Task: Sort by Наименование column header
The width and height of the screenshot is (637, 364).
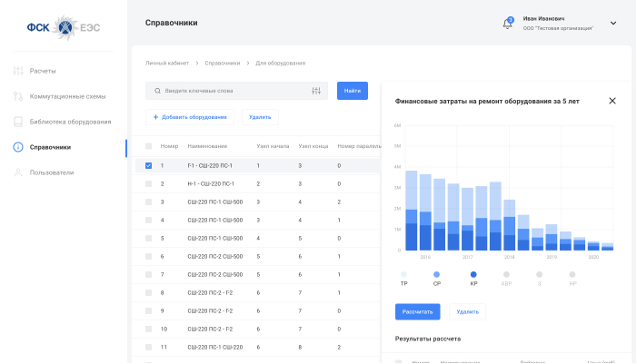Action: (207, 146)
